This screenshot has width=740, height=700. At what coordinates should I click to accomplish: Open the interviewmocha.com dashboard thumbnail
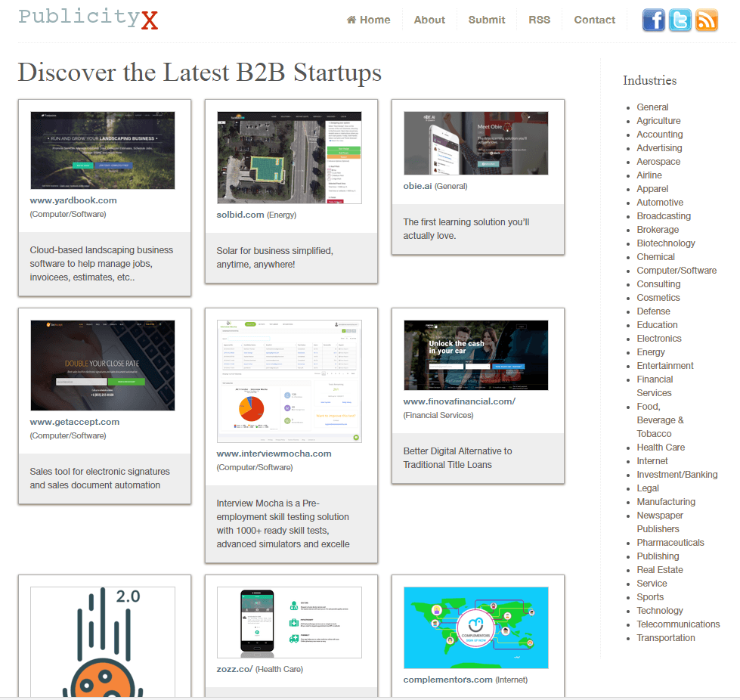pyautogui.click(x=289, y=381)
